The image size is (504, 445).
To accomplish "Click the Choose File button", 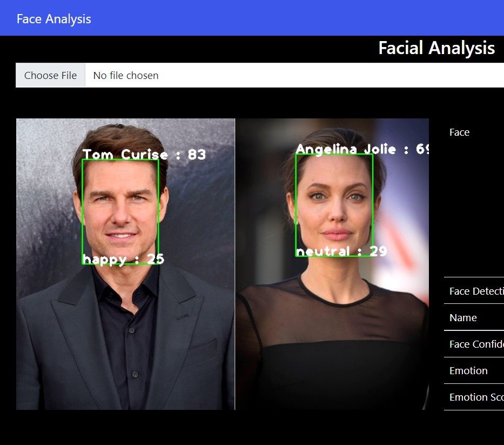I will [50, 75].
